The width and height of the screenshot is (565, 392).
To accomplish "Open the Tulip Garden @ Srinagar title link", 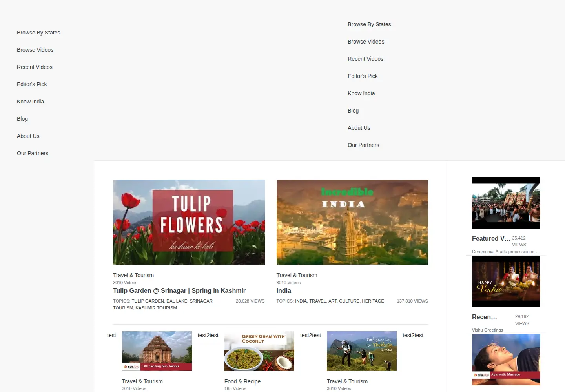I will click(179, 290).
